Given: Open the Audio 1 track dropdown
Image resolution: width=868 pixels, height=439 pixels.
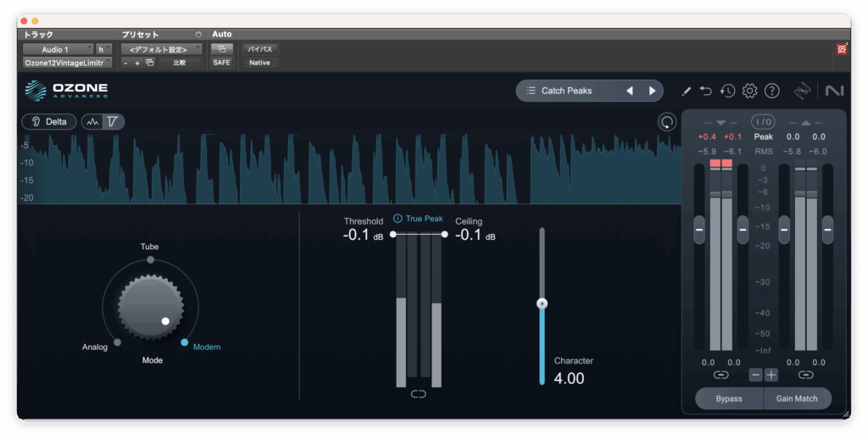Looking at the screenshot, I should coord(57,49).
